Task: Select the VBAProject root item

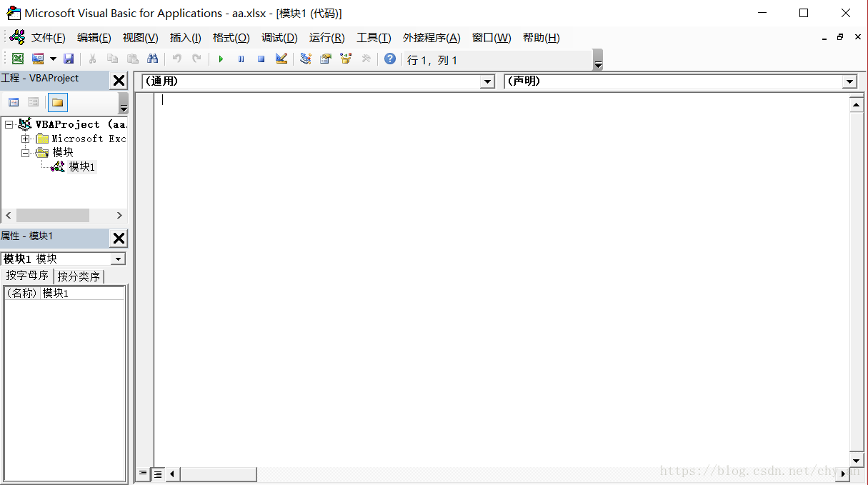Action: coord(81,124)
